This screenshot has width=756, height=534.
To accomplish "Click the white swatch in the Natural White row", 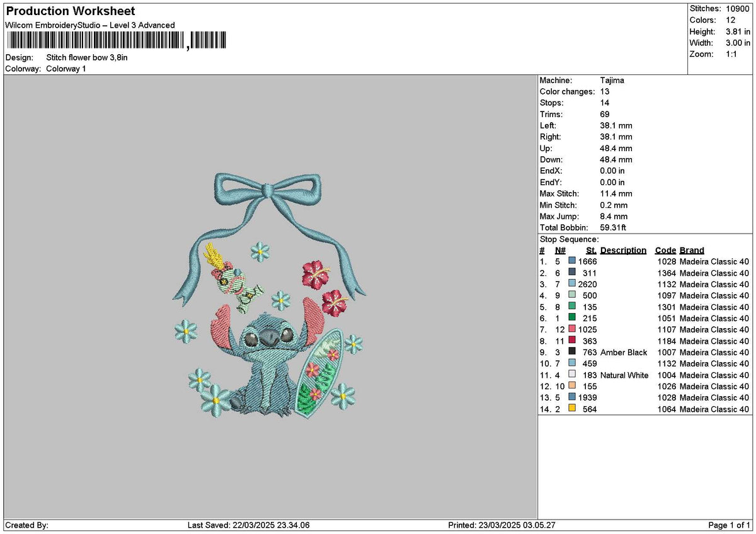I will [x=572, y=374].
